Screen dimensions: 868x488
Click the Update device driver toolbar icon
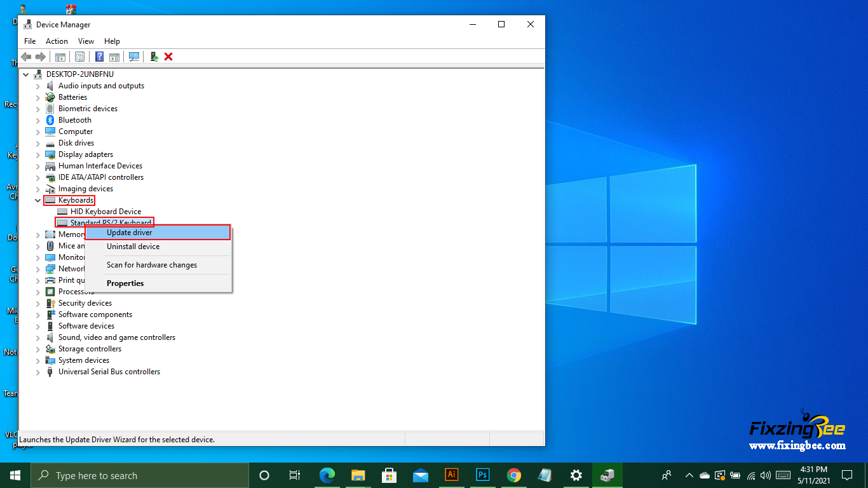pyautogui.click(x=154, y=57)
